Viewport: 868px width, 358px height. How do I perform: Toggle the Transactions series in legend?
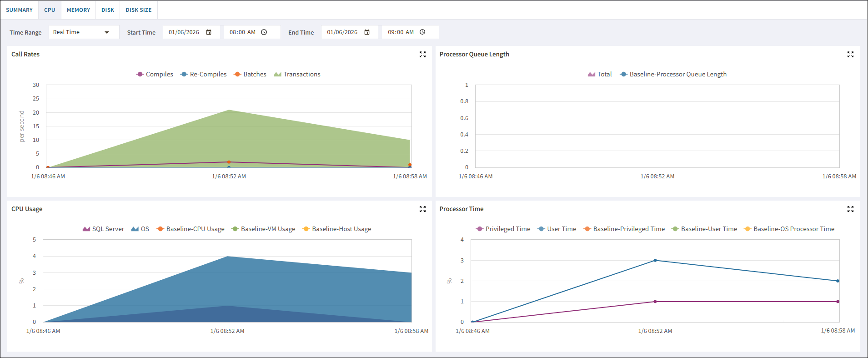(x=297, y=74)
